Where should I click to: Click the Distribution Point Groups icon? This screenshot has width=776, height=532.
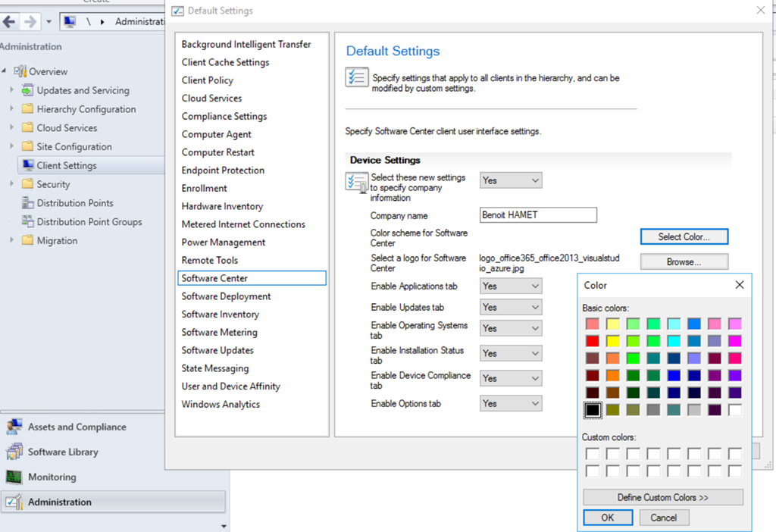tap(28, 222)
